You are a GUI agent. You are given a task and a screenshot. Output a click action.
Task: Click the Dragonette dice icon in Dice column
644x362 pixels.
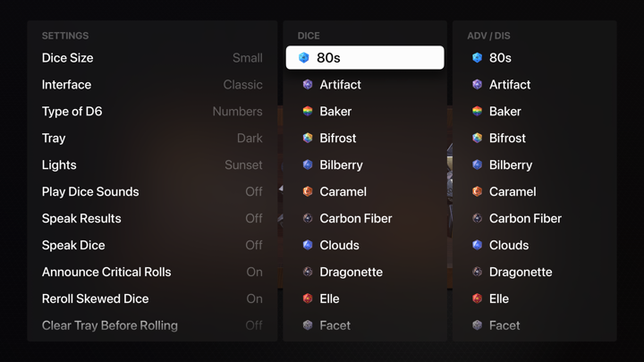point(308,273)
